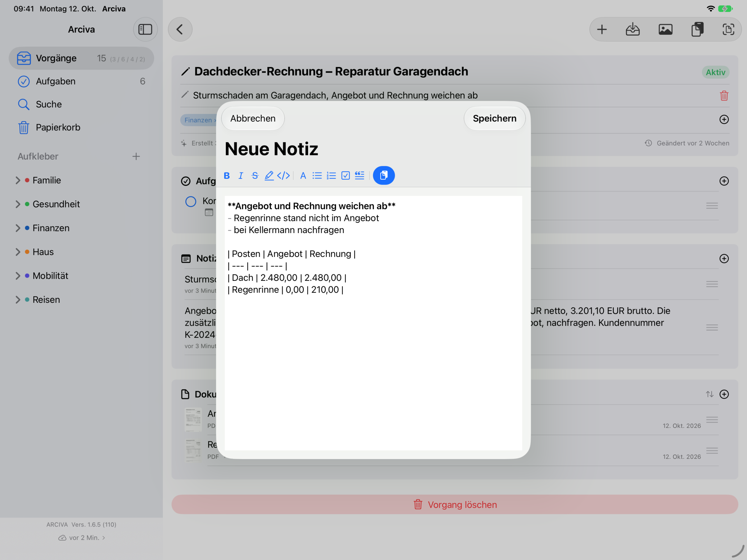Viewport: 747px width, 560px height.
Task: Insert a checkbox task list
Action: click(345, 176)
